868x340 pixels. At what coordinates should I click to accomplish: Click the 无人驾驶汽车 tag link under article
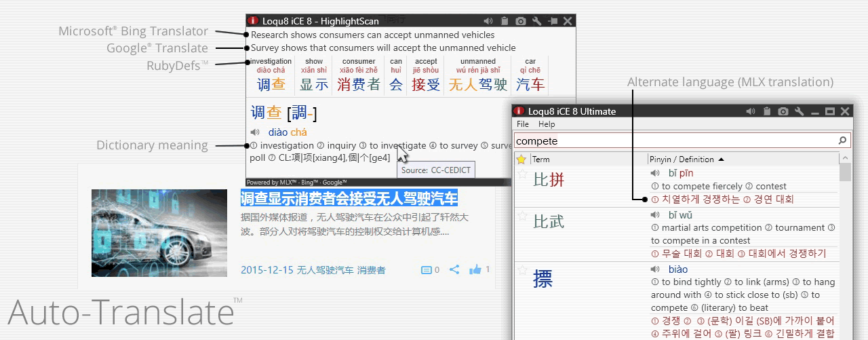point(325,270)
